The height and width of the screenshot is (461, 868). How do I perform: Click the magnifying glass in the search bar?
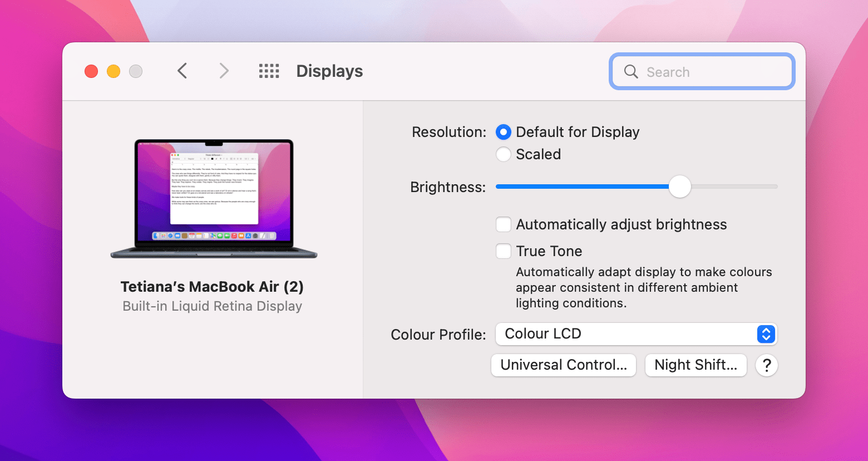630,71
